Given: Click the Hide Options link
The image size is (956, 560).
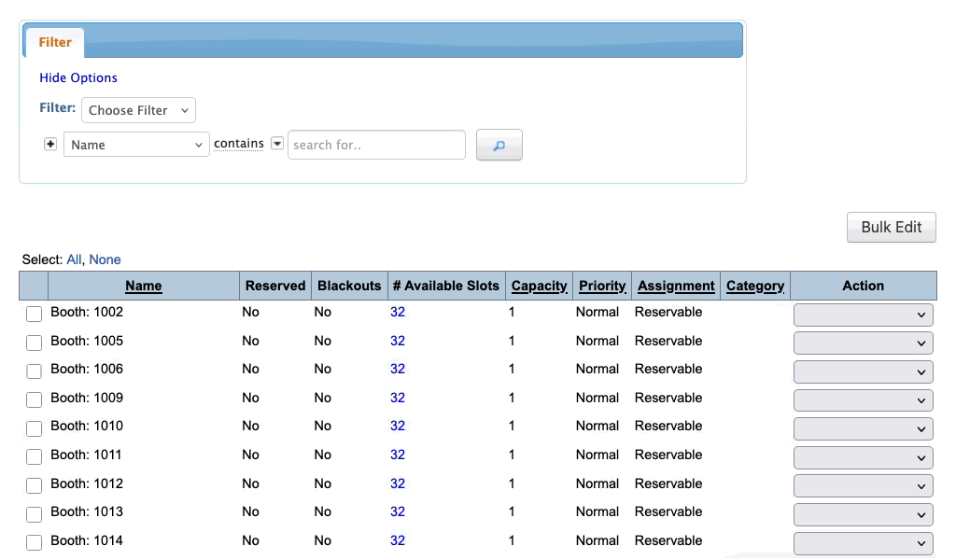Looking at the screenshot, I should click(78, 78).
